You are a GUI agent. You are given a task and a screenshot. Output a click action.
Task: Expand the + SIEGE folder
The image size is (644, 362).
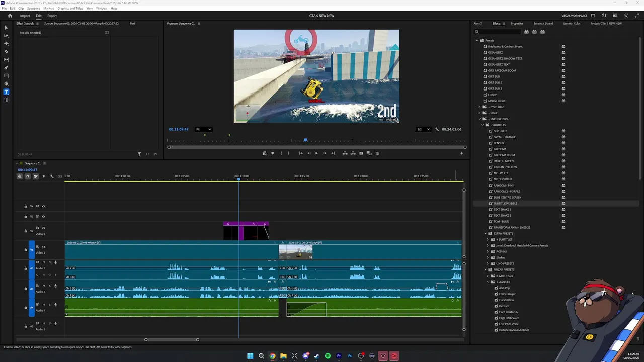click(x=479, y=113)
